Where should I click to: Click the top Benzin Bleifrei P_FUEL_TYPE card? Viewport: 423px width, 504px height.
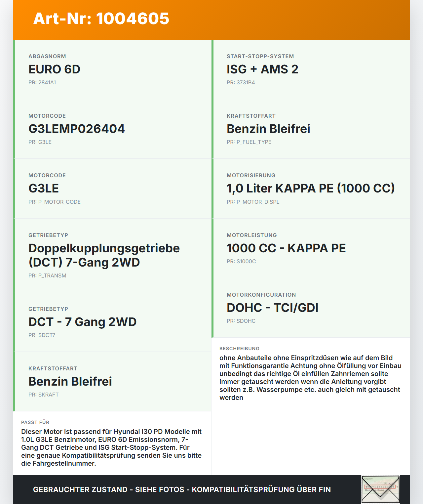pos(311,129)
